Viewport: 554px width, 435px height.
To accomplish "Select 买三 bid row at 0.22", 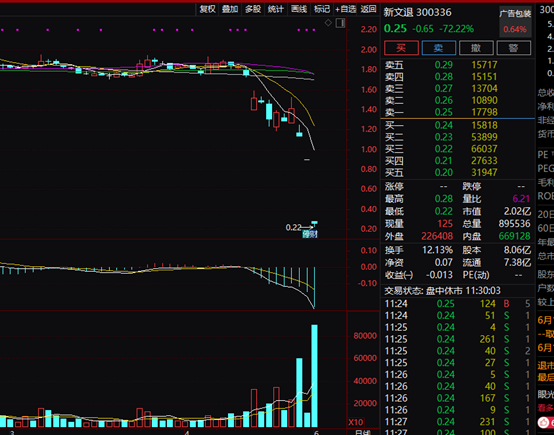I will coord(458,149).
